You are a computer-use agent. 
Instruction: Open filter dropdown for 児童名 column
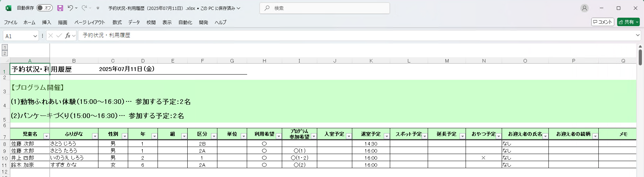46,136
